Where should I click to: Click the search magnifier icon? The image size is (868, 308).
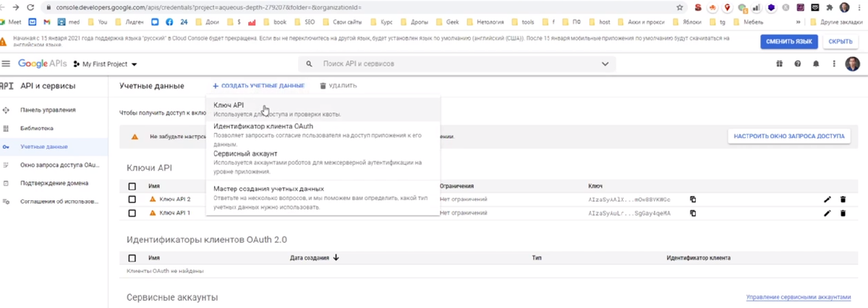click(x=310, y=64)
